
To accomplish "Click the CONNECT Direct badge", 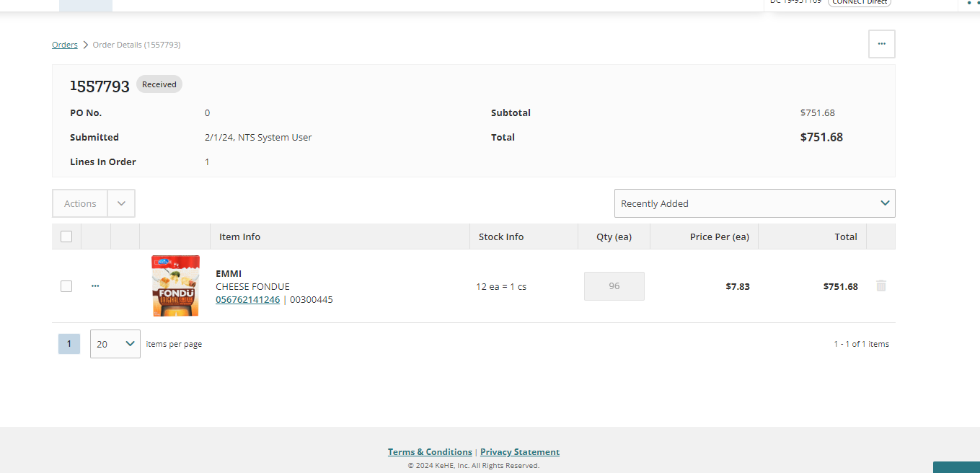I will point(860,2).
